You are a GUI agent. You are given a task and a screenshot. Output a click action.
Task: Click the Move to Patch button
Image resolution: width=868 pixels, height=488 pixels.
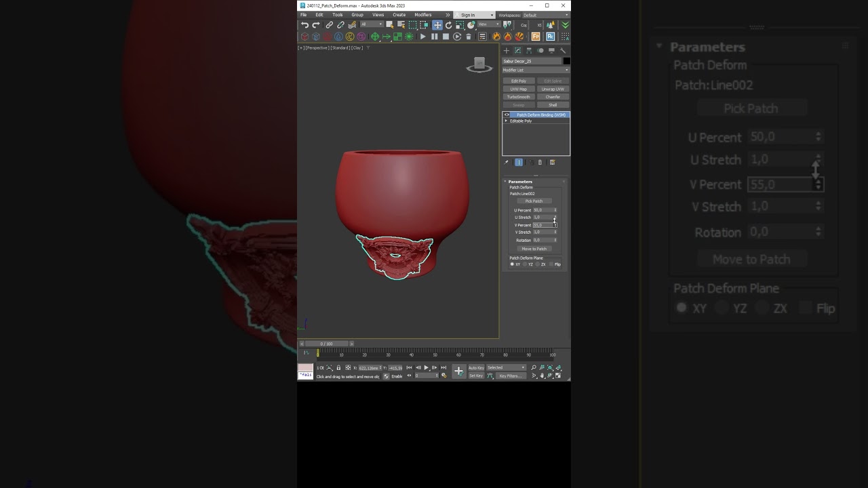tap(534, 249)
